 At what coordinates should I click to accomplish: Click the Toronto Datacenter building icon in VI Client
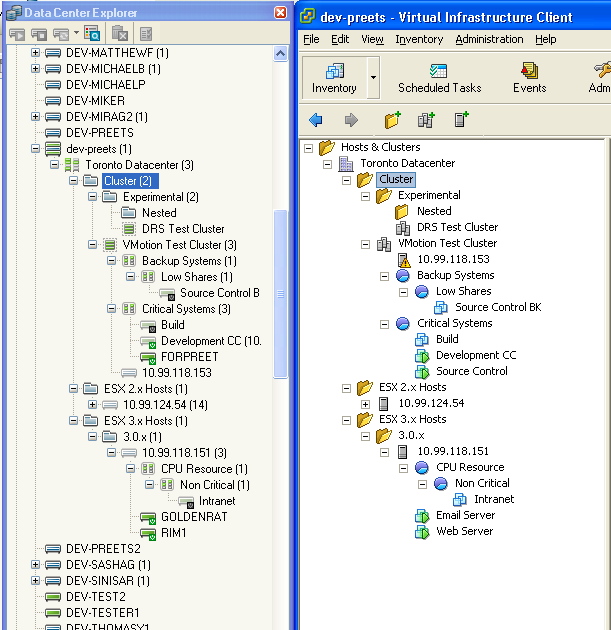(x=346, y=164)
